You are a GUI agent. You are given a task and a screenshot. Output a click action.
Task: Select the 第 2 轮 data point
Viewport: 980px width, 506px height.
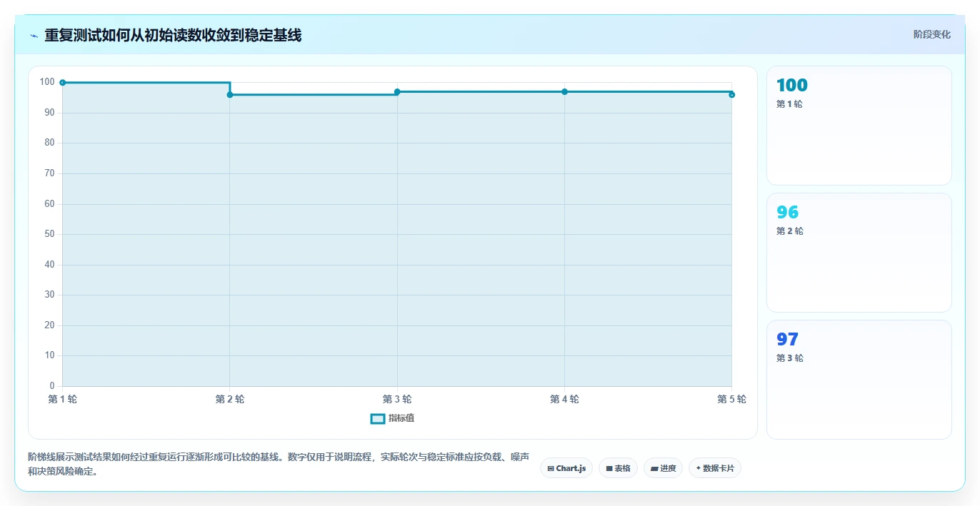(x=230, y=95)
